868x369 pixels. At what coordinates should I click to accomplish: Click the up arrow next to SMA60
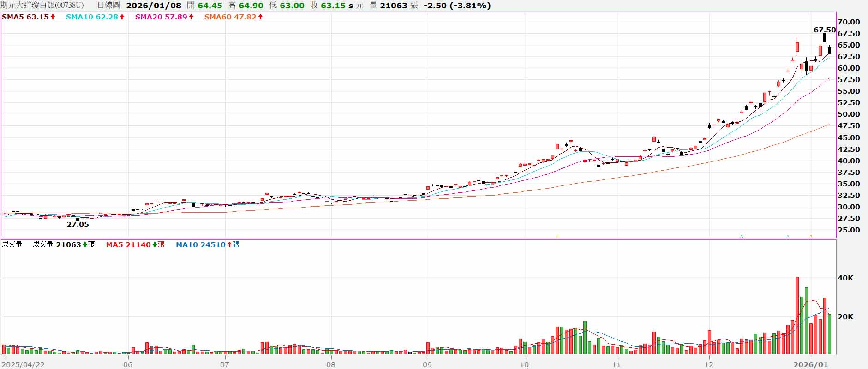[x=260, y=17]
